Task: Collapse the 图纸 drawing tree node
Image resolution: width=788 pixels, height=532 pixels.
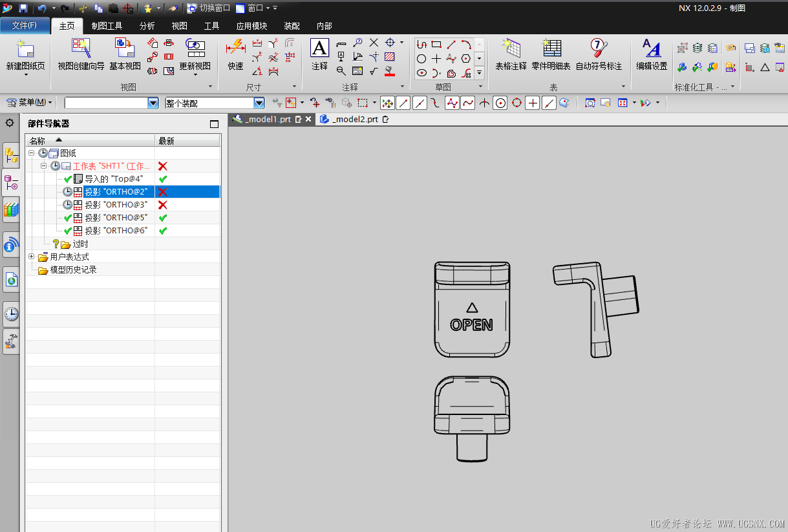Action: point(32,153)
